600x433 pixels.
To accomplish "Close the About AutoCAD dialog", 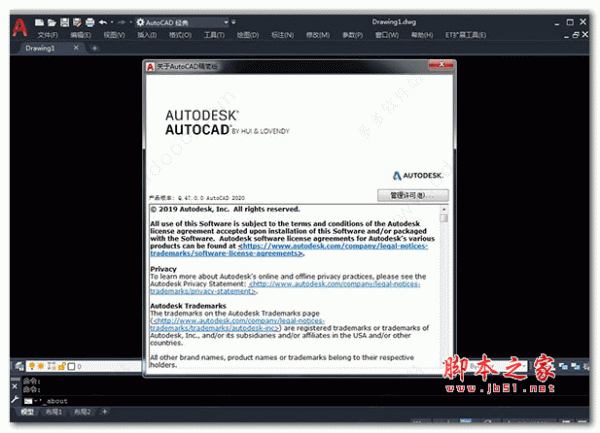I will (441, 65).
